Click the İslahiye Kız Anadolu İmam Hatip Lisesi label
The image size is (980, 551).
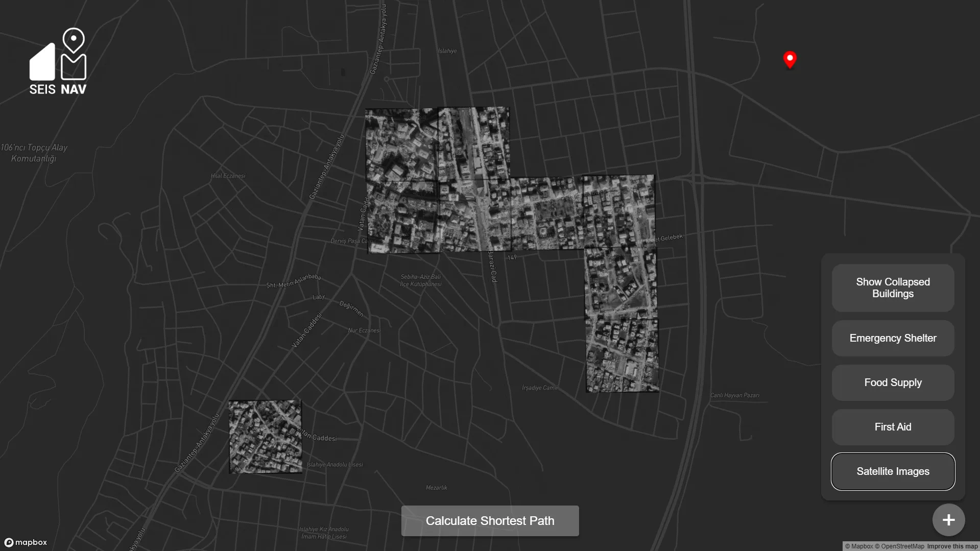pyautogui.click(x=324, y=533)
